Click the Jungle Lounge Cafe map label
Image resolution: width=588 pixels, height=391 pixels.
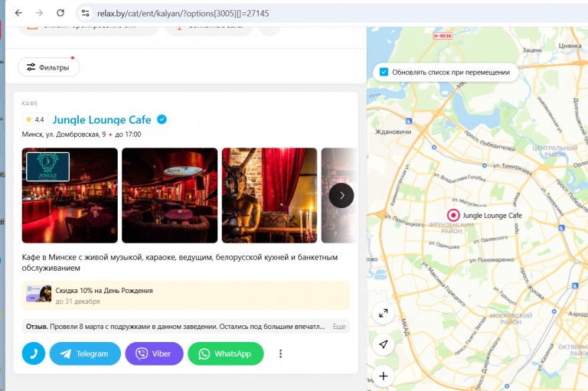(492, 216)
